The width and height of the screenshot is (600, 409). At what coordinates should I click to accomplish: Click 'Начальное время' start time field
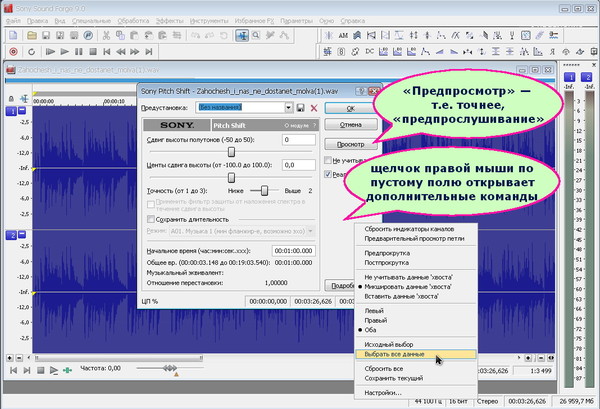pyautogui.click(x=293, y=251)
